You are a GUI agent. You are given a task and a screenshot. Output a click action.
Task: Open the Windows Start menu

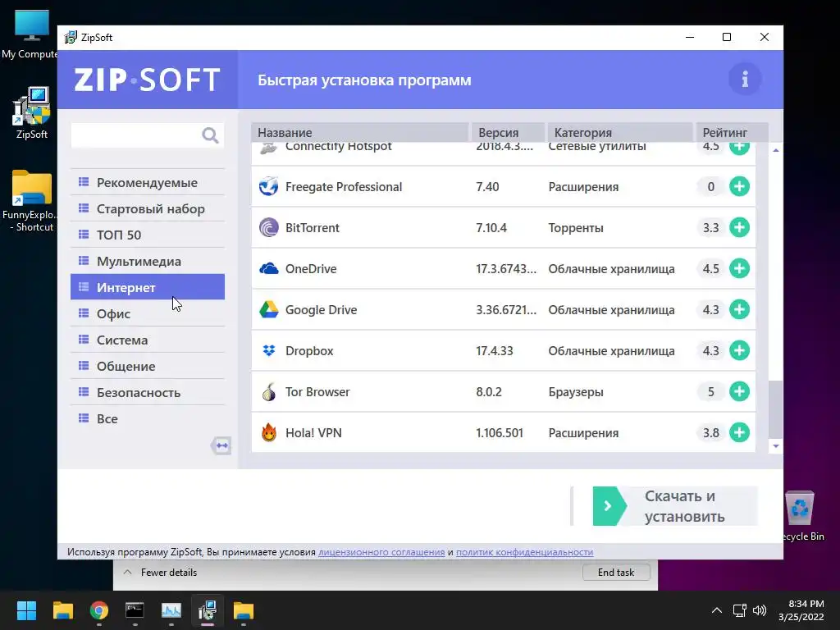[26, 610]
